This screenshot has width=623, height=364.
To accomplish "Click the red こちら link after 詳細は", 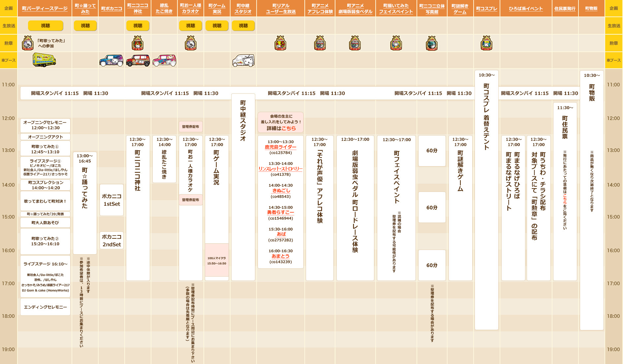I will click(x=289, y=128).
